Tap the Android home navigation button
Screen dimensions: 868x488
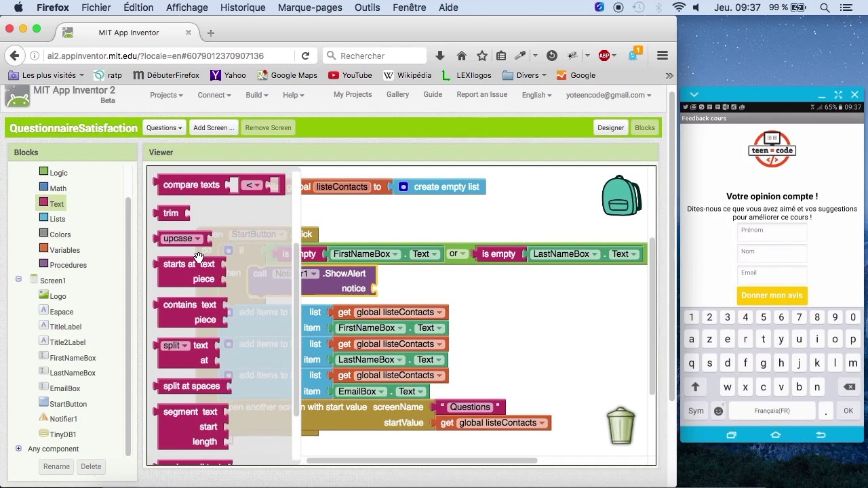[x=776, y=434]
